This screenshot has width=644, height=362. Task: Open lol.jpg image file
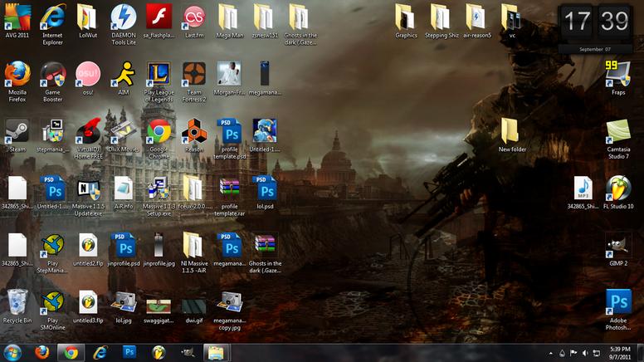click(123, 306)
